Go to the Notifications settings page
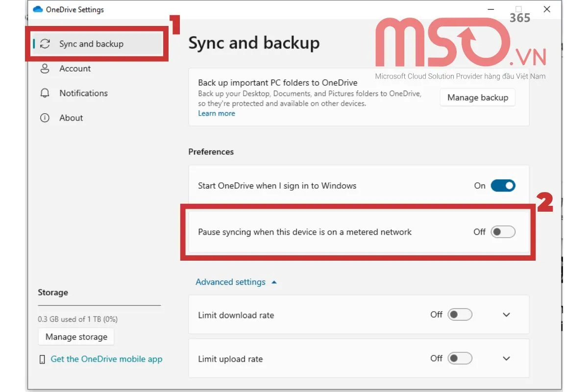Image resolution: width=588 pixels, height=392 pixels. pos(83,93)
